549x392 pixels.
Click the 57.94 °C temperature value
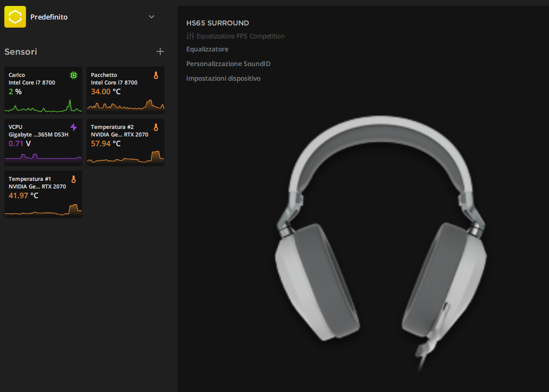click(x=106, y=143)
